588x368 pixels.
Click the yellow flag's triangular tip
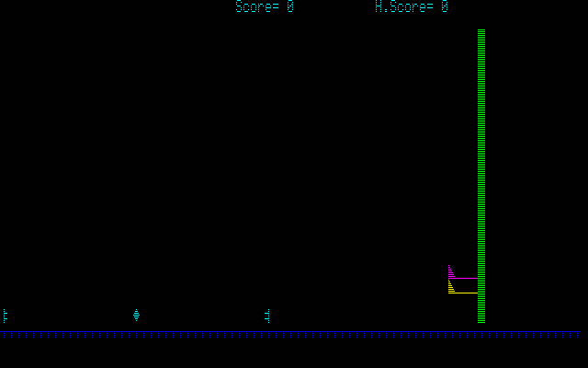pos(450,286)
